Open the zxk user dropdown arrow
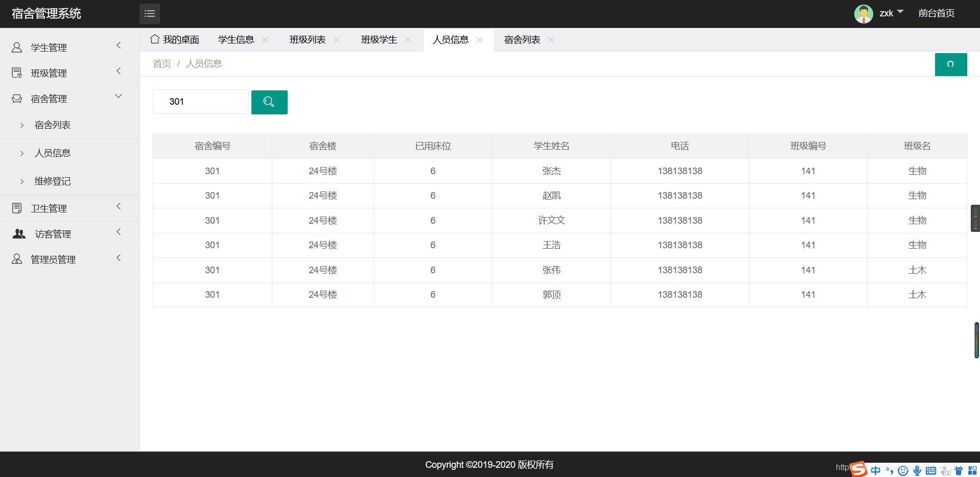 click(900, 11)
